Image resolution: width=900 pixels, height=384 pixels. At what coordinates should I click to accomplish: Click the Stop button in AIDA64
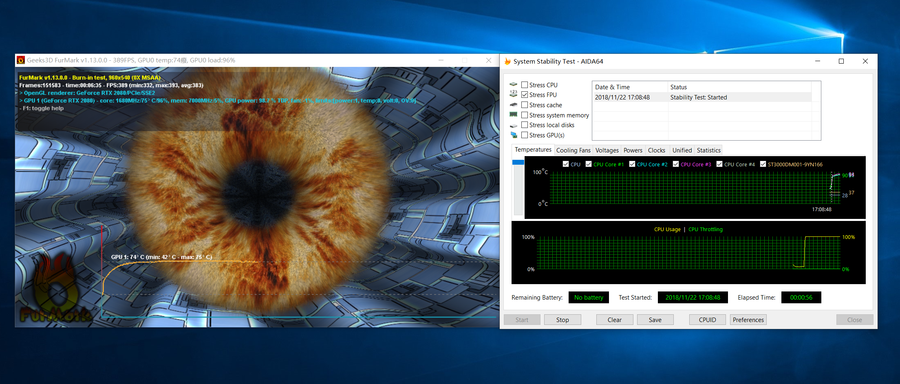coord(562,320)
